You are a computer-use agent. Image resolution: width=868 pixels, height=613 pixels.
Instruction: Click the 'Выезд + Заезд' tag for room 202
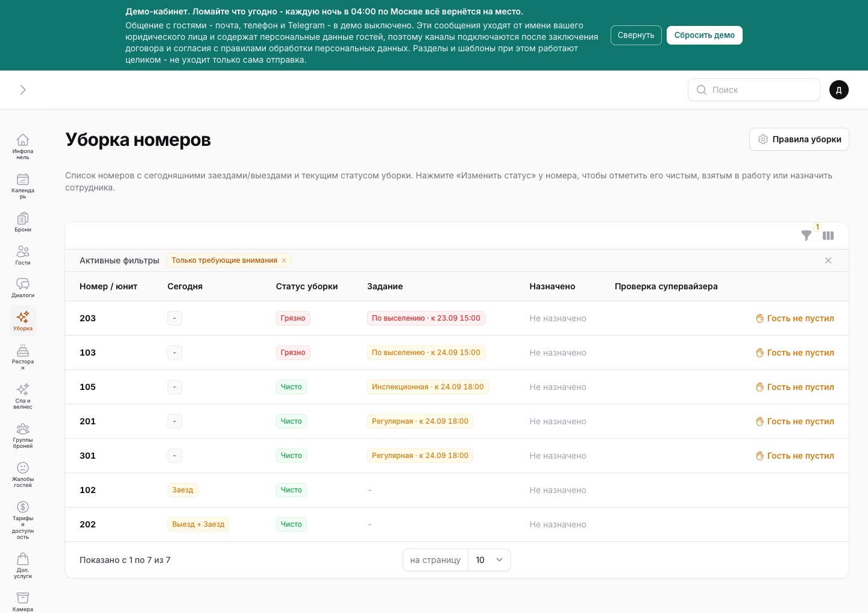click(198, 524)
